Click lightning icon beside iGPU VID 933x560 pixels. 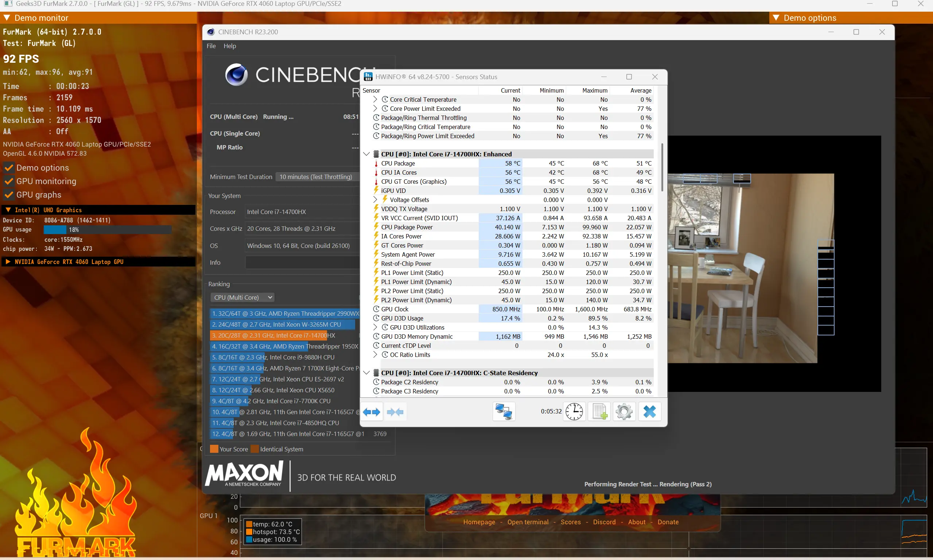(376, 190)
